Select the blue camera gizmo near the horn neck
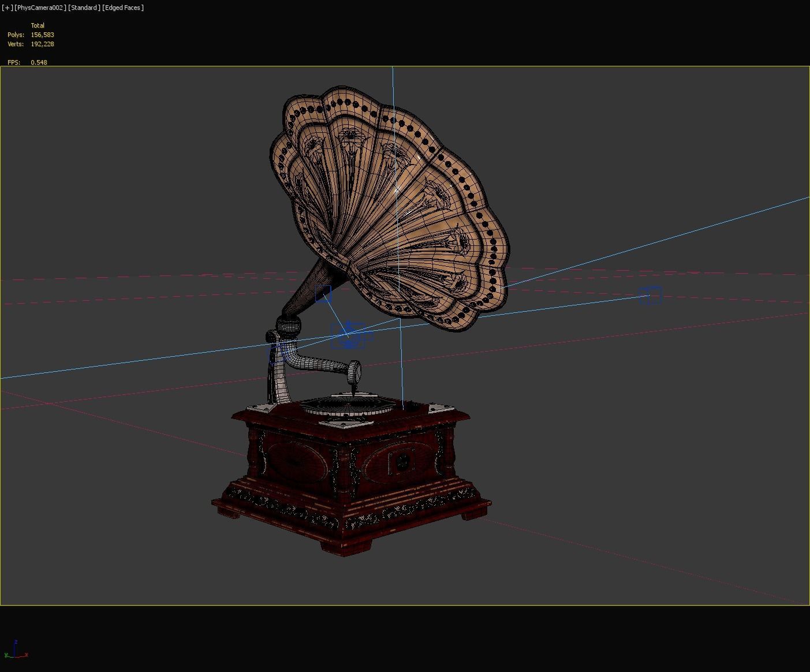810x672 pixels. [x=323, y=294]
